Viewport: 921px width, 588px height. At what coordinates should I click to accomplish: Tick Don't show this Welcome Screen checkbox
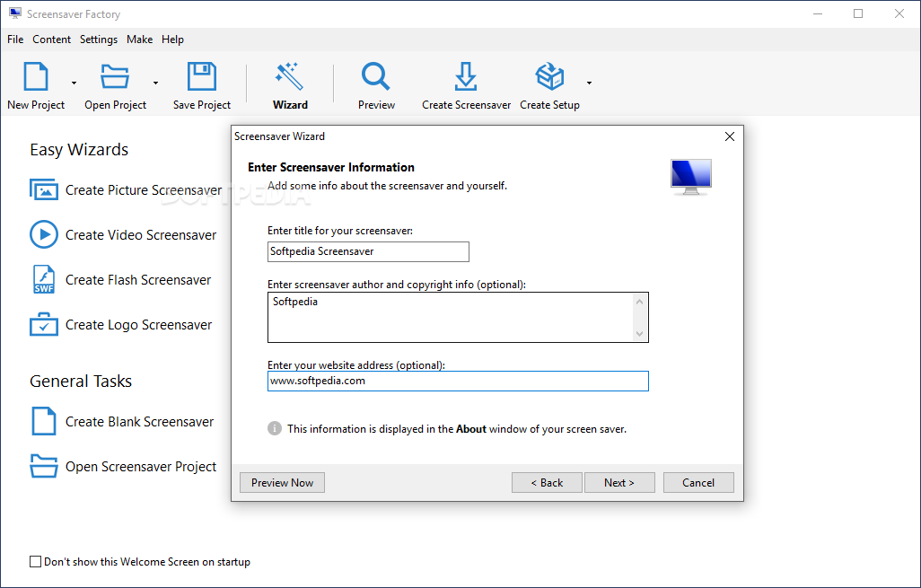(x=35, y=562)
